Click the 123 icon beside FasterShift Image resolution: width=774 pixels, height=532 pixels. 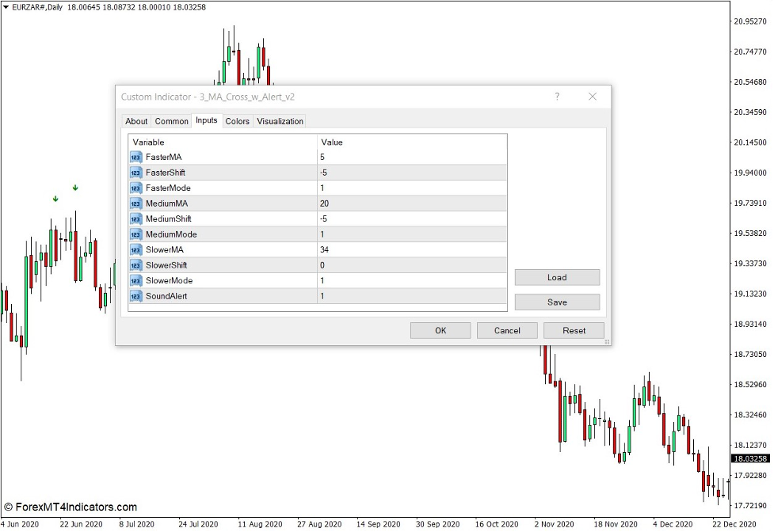click(135, 173)
